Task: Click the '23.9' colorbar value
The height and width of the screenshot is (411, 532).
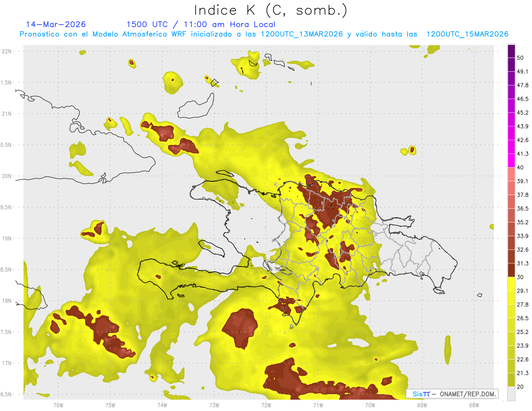Action: [x=523, y=345]
